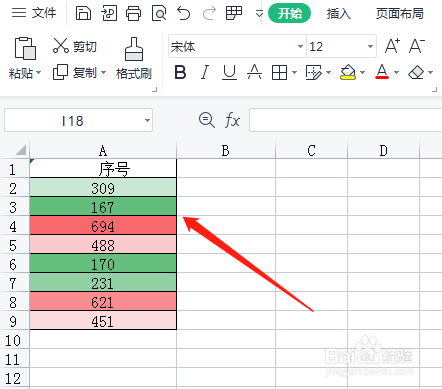442x389 pixels.
Task: Select cell containing 231
Action: (103, 282)
